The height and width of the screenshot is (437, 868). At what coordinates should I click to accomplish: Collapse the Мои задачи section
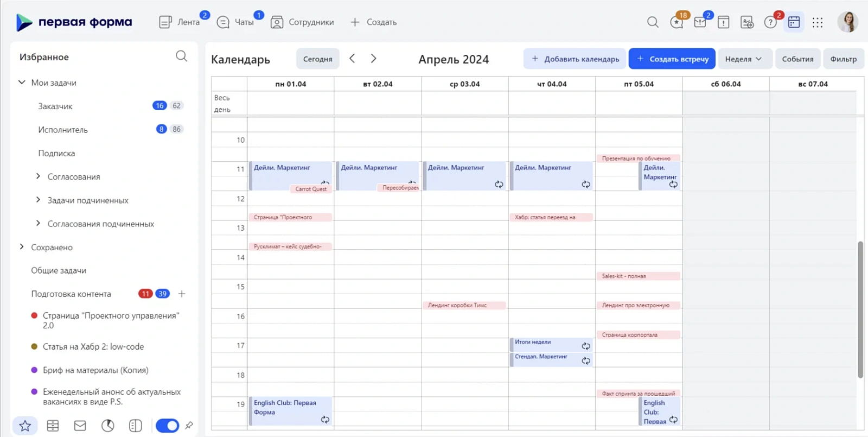[x=22, y=83]
